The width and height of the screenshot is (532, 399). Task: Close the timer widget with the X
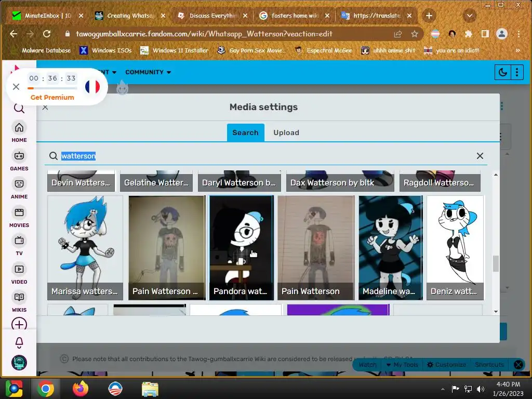(x=16, y=87)
